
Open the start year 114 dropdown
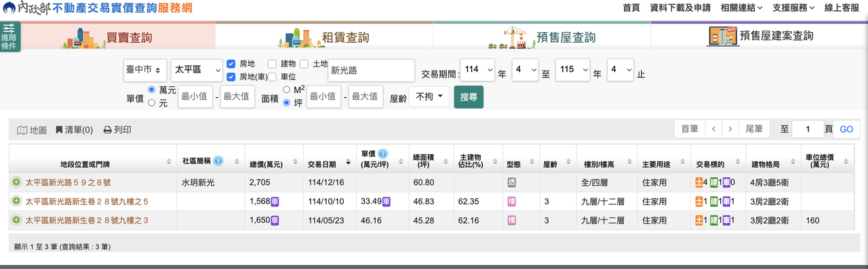pos(477,70)
